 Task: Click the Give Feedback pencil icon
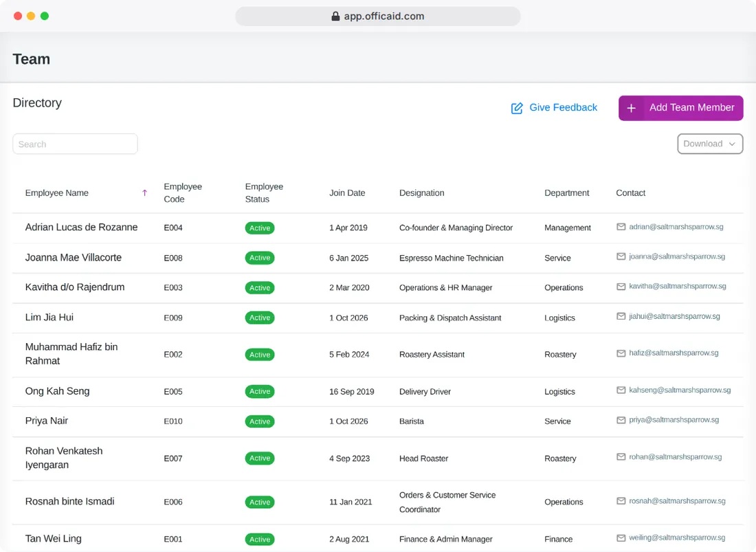pyautogui.click(x=517, y=108)
